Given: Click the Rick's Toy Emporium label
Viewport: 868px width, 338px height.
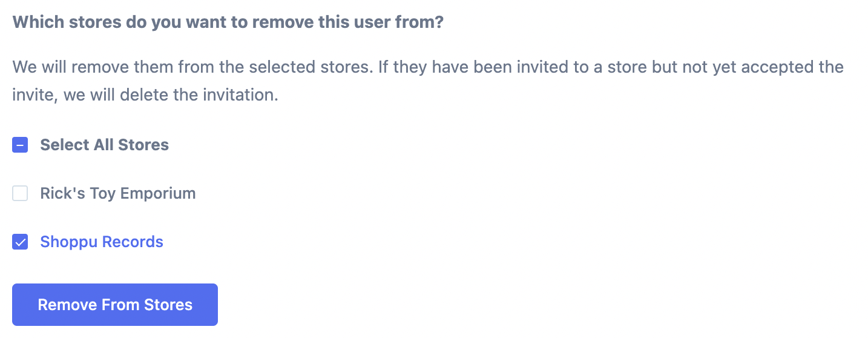Looking at the screenshot, I should (118, 194).
